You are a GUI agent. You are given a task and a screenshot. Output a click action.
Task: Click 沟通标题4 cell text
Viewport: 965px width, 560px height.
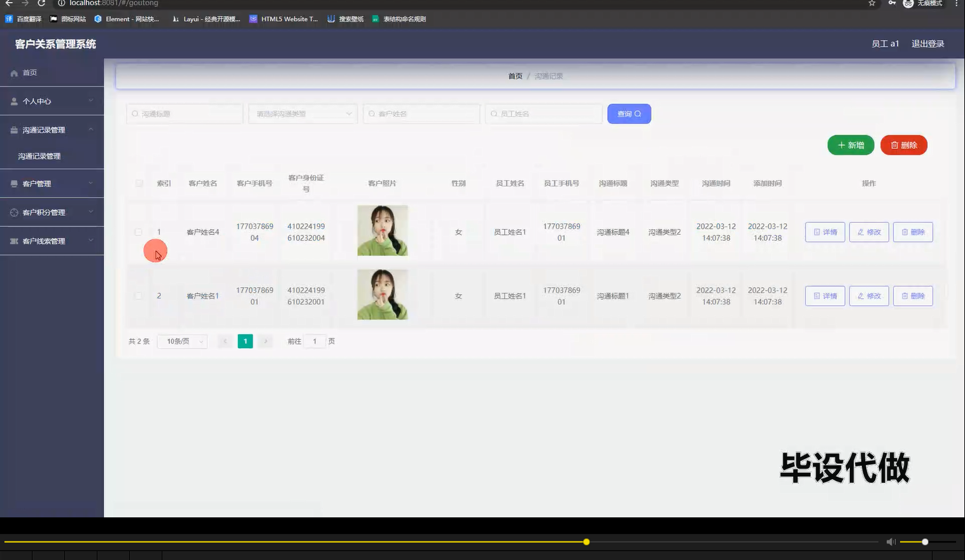coord(613,232)
